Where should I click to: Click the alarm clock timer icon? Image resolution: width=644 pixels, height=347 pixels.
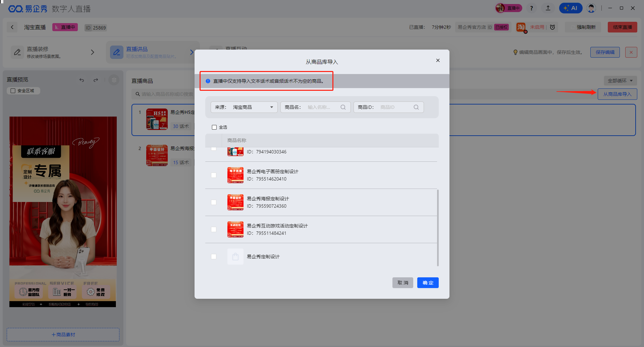[x=552, y=27]
